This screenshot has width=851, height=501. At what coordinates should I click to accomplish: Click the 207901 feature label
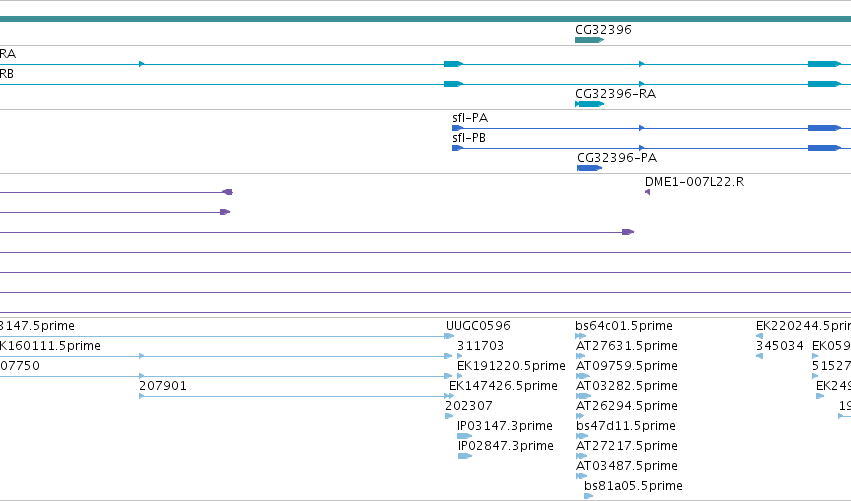coord(163,386)
